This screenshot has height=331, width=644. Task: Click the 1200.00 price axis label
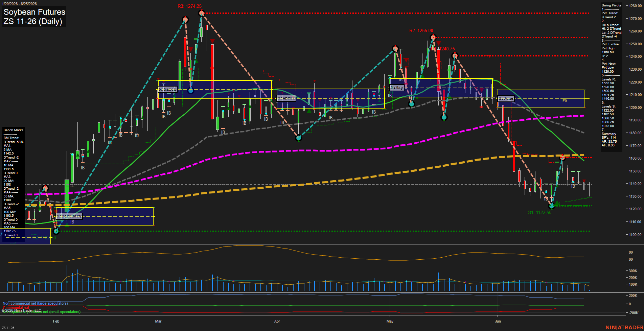click(x=635, y=108)
